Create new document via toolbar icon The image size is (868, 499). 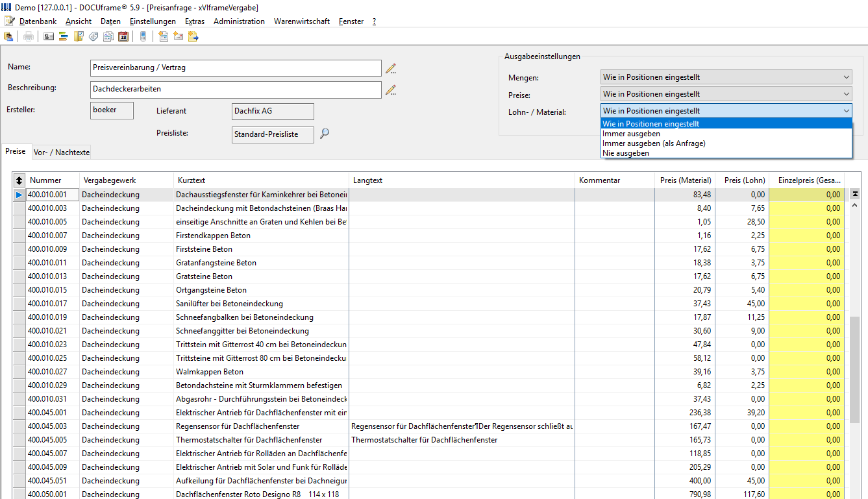pos(164,36)
